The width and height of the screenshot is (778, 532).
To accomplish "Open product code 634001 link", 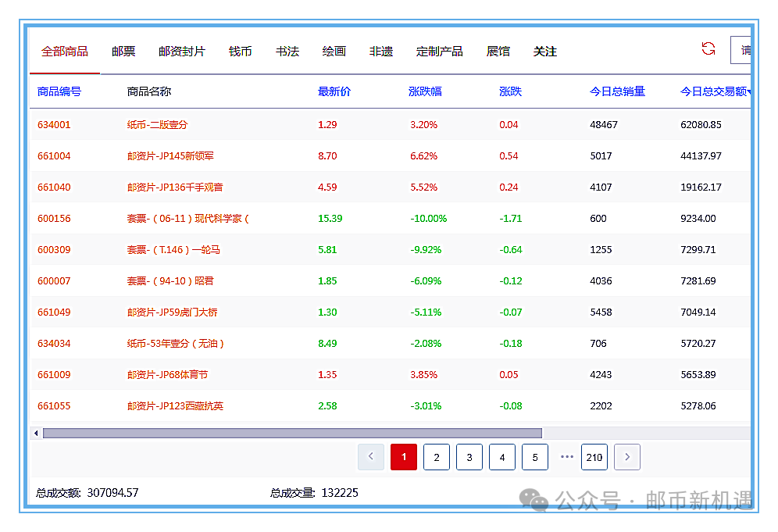I will click(54, 125).
